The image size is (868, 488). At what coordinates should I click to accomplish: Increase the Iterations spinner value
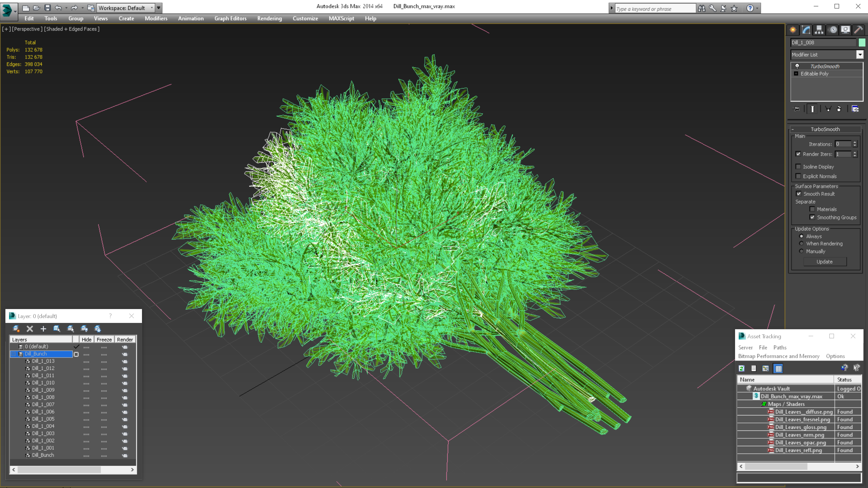855,142
